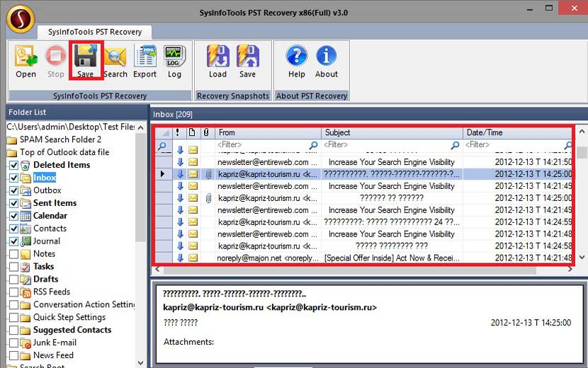The image size is (588, 368).
Task: Sort by attachment paperclip column
Action: (206, 132)
